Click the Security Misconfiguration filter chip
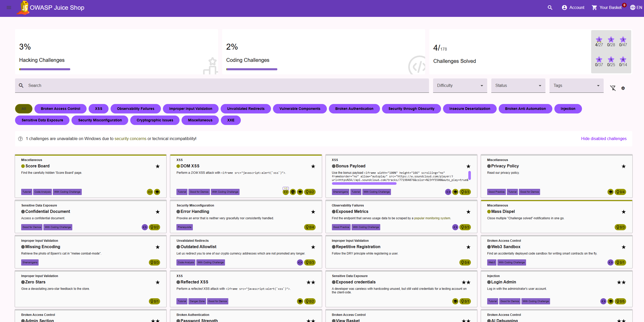 pyautogui.click(x=100, y=120)
